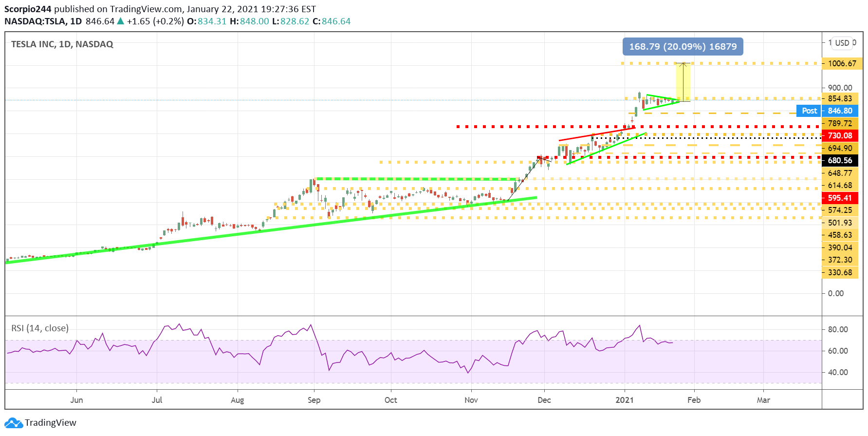Open the USD currency selector
This screenshot has height=436, width=868.
[842, 43]
